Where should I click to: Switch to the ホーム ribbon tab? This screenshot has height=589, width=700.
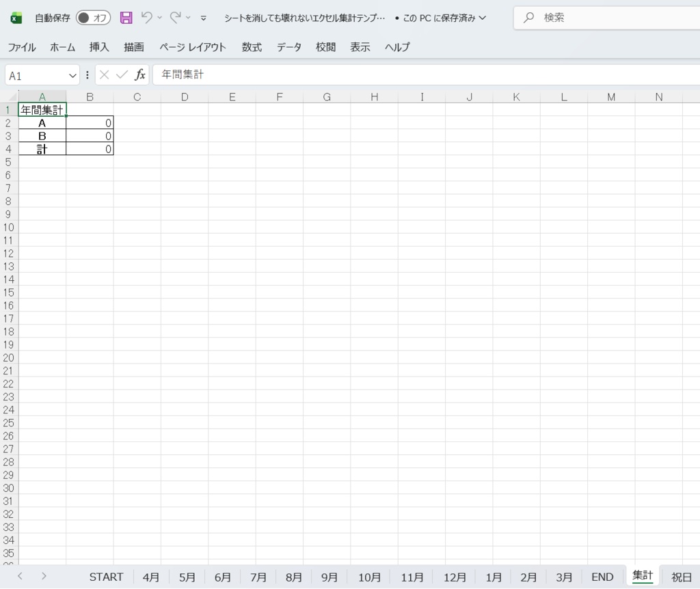point(62,47)
